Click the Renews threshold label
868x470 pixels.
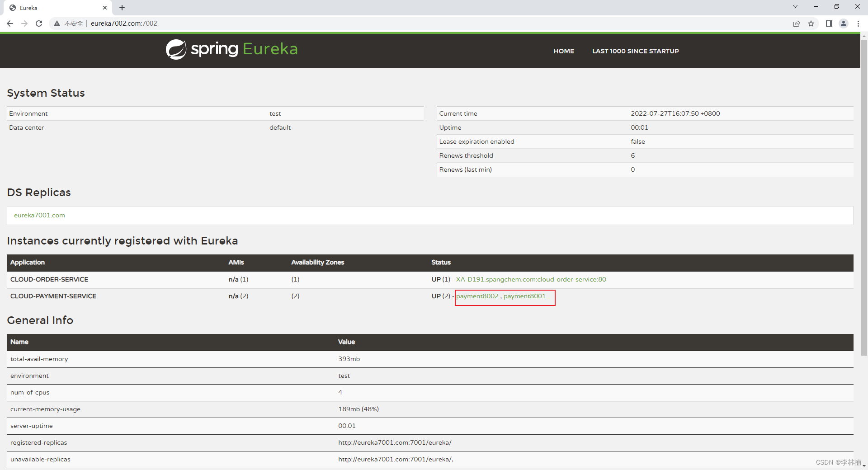pyautogui.click(x=466, y=155)
